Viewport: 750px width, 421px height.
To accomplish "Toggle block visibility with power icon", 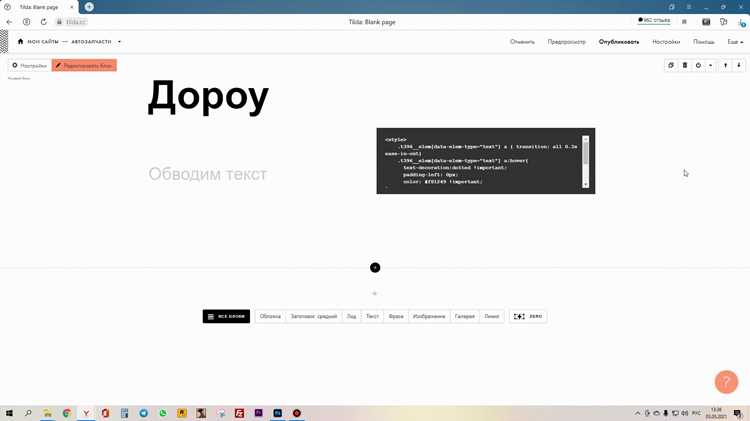I will point(698,65).
